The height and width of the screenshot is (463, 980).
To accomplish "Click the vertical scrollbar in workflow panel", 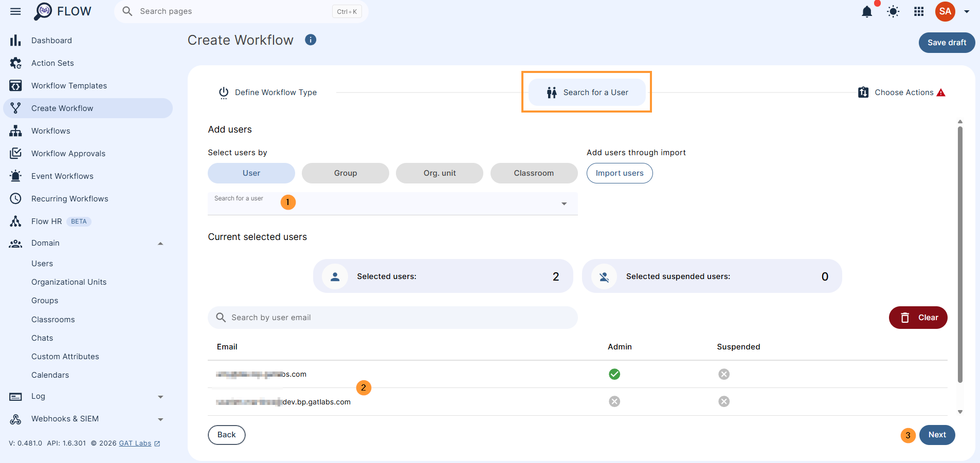I will click(960, 254).
